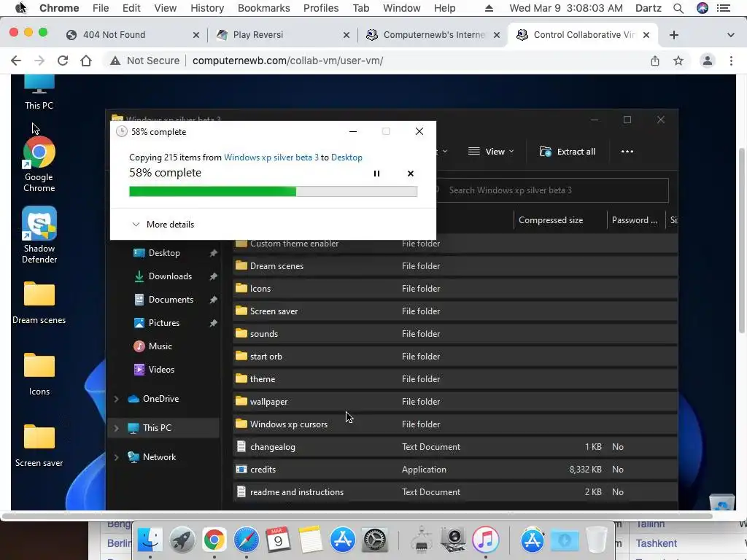Go to Chrome home page

pos(86,61)
